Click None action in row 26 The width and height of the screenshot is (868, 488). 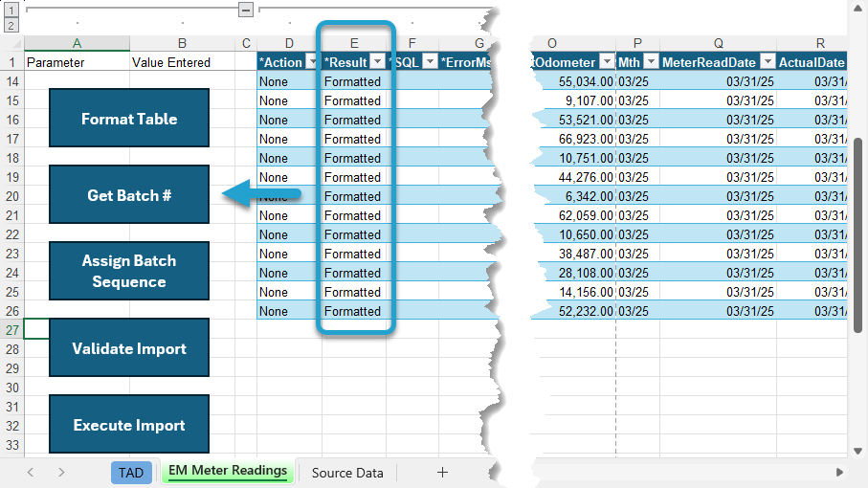289,311
